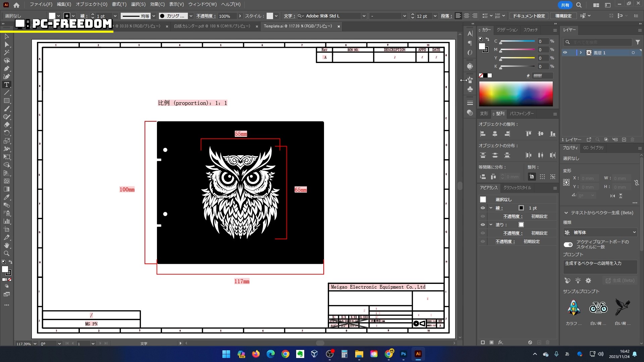Switch to the パスファインダー tab

(x=522, y=114)
